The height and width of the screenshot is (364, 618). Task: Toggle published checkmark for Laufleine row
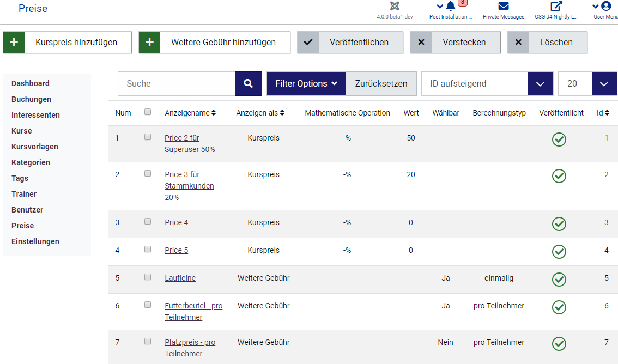click(559, 279)
